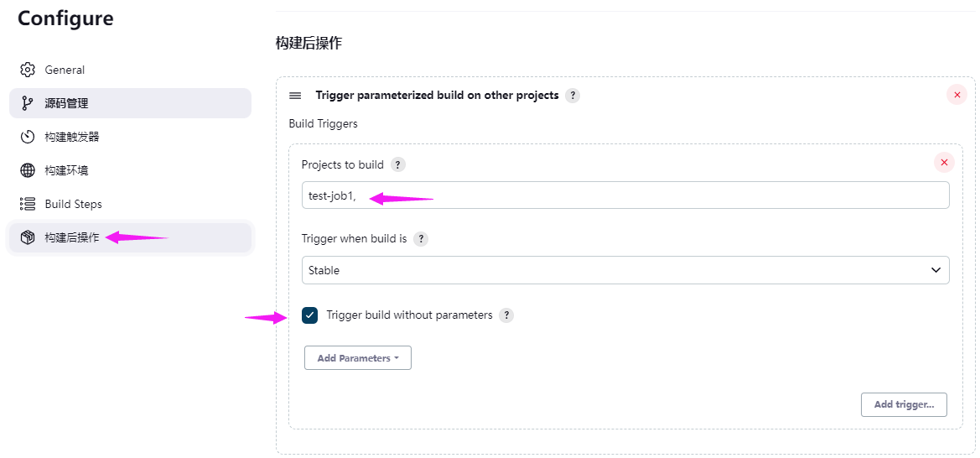This screenshot has height=458, width=980.
Task: Open the Trigger when build is dropdown
Action: click(x=625, y=270)
